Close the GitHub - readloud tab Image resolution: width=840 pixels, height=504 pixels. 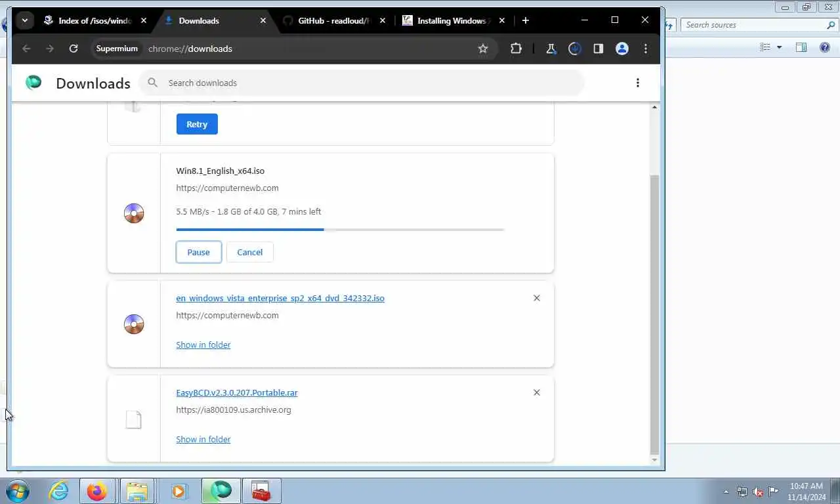point(383,20)
